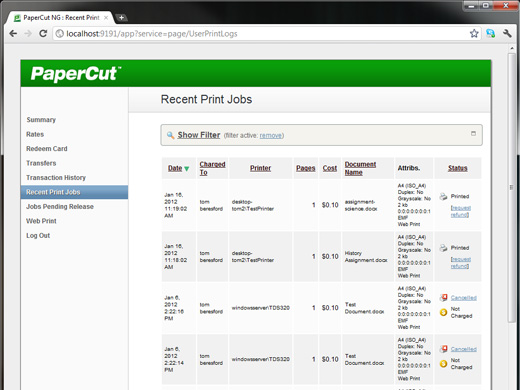Click Not Charged coin icon for 2:22:16 PM job
520x390 pixels.
click(x=443, y=312)
